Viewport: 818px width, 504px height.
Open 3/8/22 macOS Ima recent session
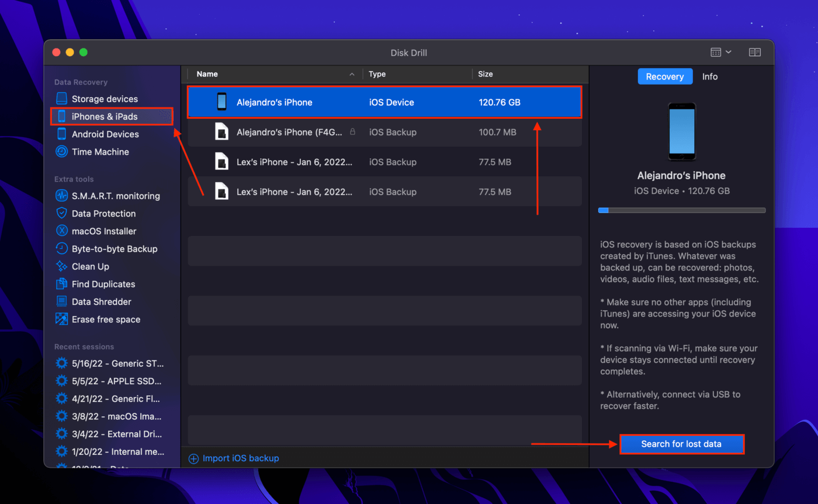(x=110, y=416)
